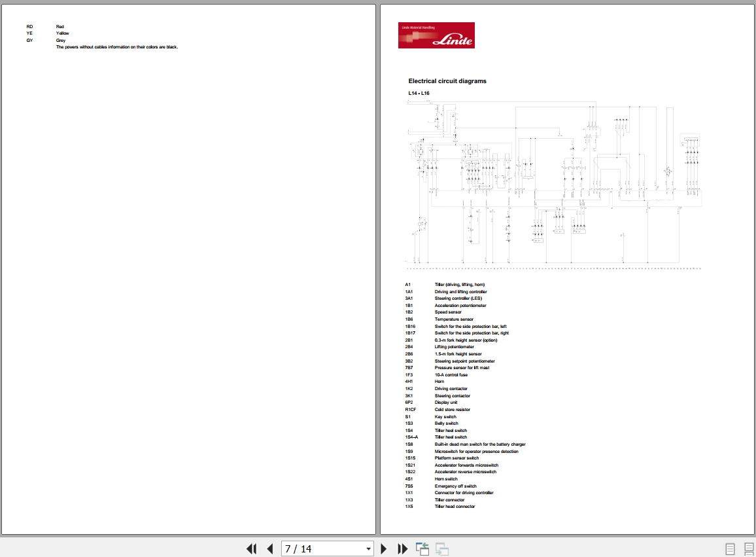Click the Linde logo
756x557 pixels.
click(436, 35)
